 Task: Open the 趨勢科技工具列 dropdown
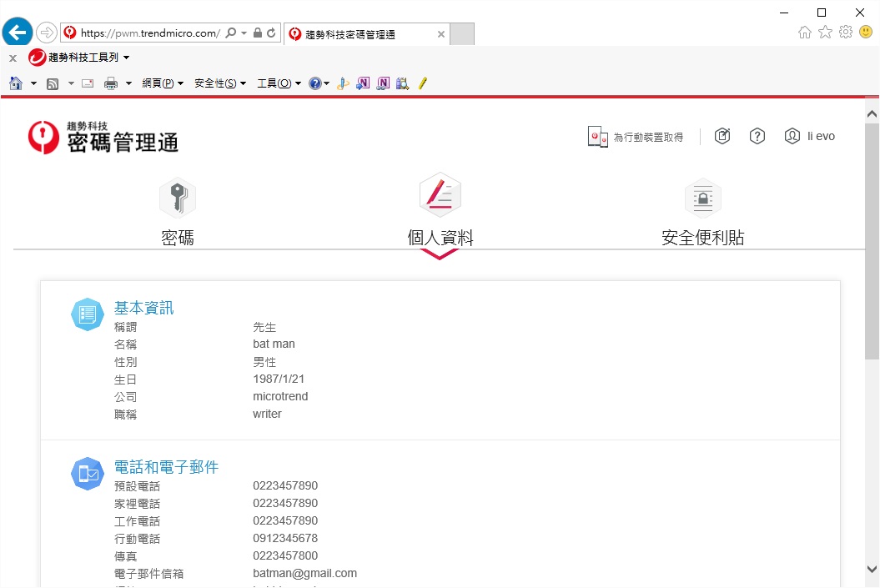126,58
